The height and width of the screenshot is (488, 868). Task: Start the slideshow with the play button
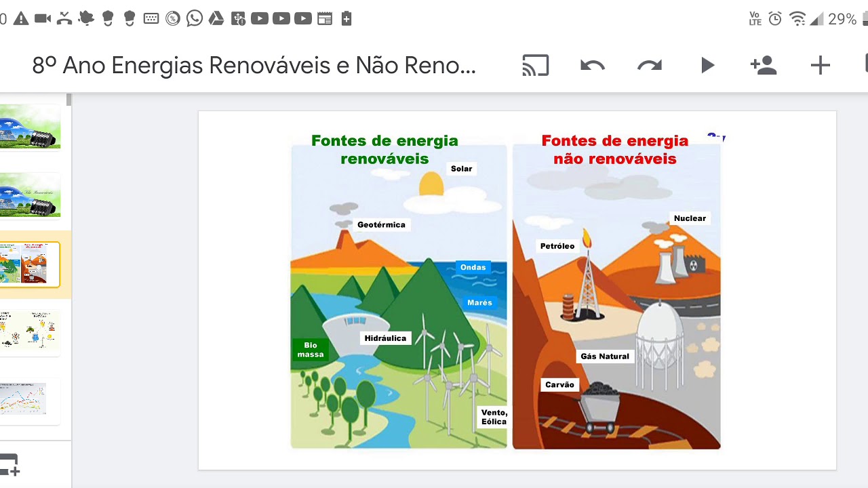[707, 65]
